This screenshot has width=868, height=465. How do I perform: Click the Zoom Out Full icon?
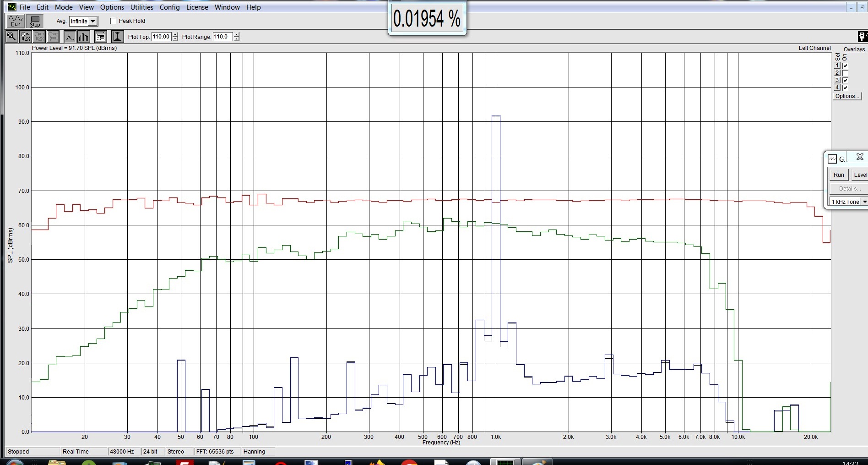[x=53, y=37]
